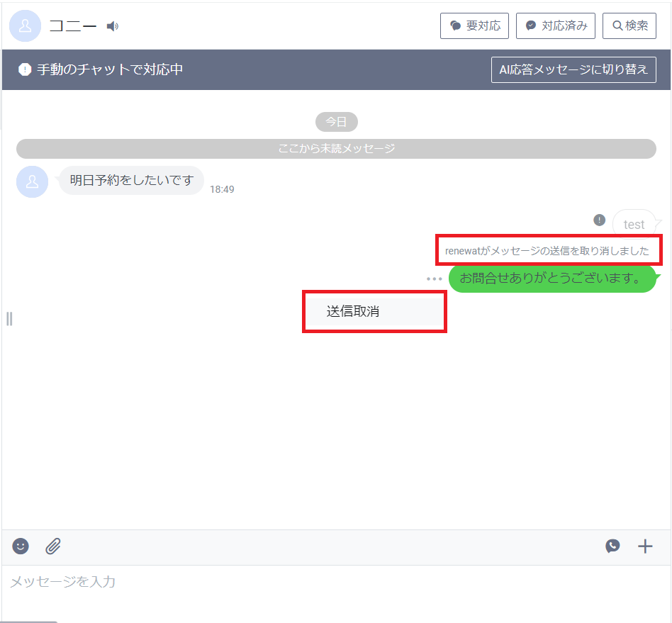
Task: Open the emoji picker
Action: pos(21,546)
